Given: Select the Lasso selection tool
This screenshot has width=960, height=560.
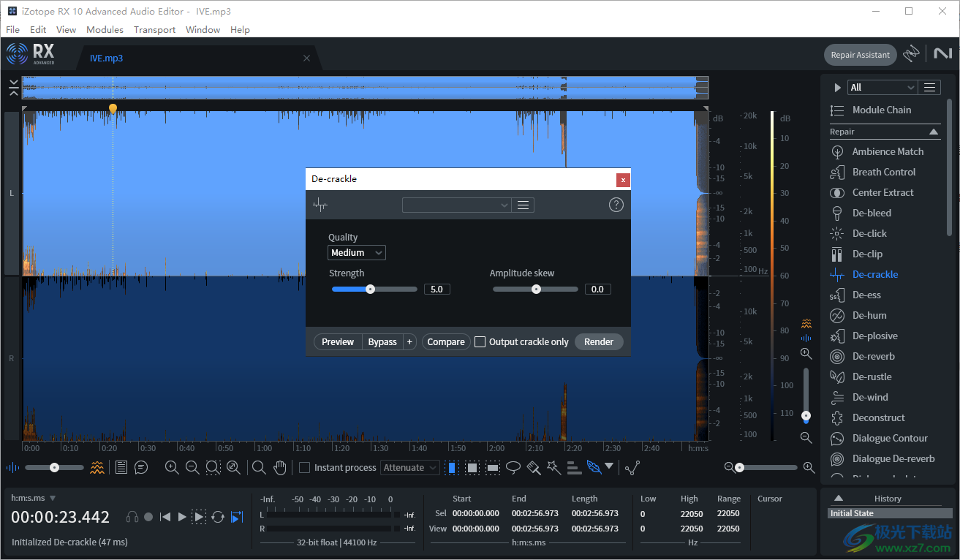Looking at the screenshot, I should coord(513,467).
